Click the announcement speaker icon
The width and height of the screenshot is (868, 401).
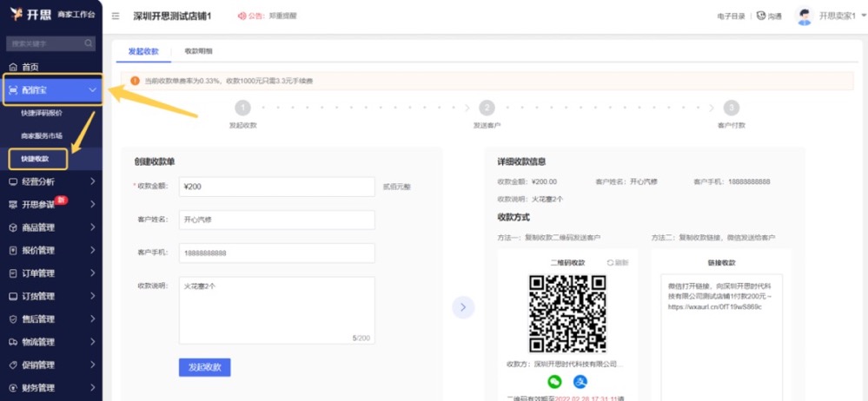[x=242, y=16]
